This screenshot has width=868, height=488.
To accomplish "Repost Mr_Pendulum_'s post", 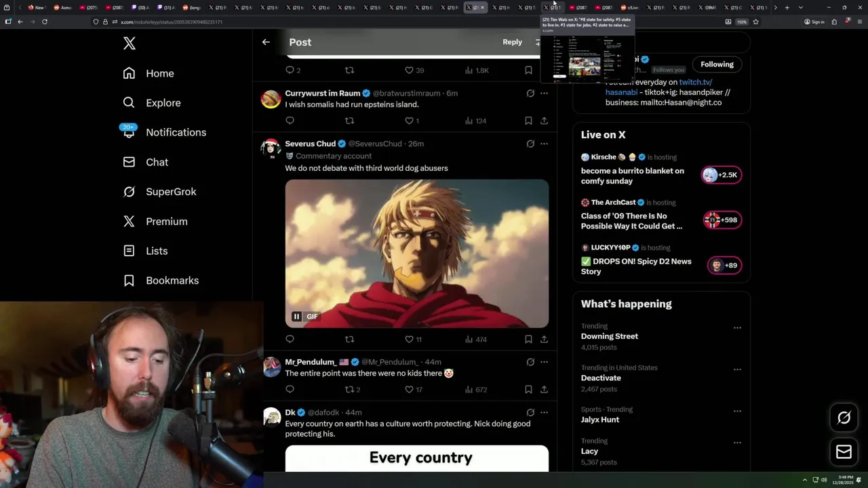I will point(352,389).
